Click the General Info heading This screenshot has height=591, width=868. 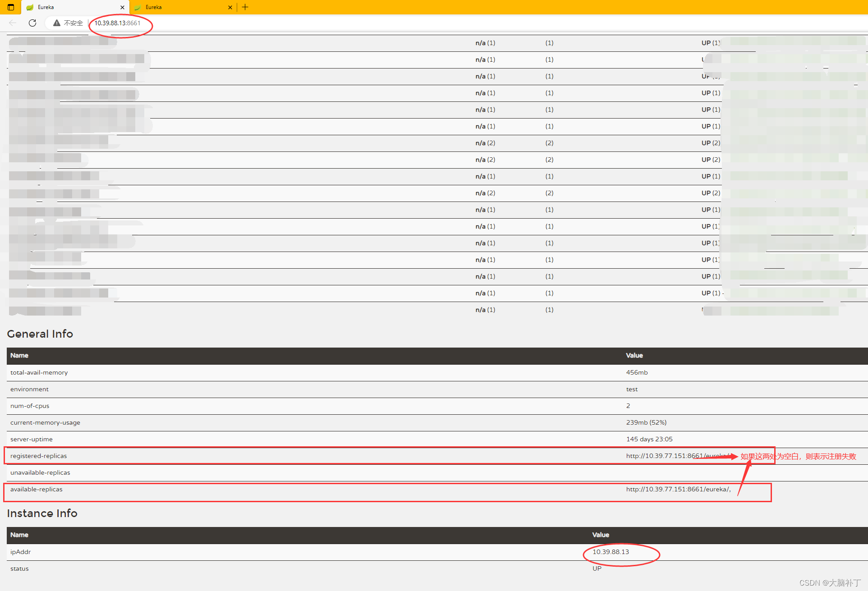(40, 334)
